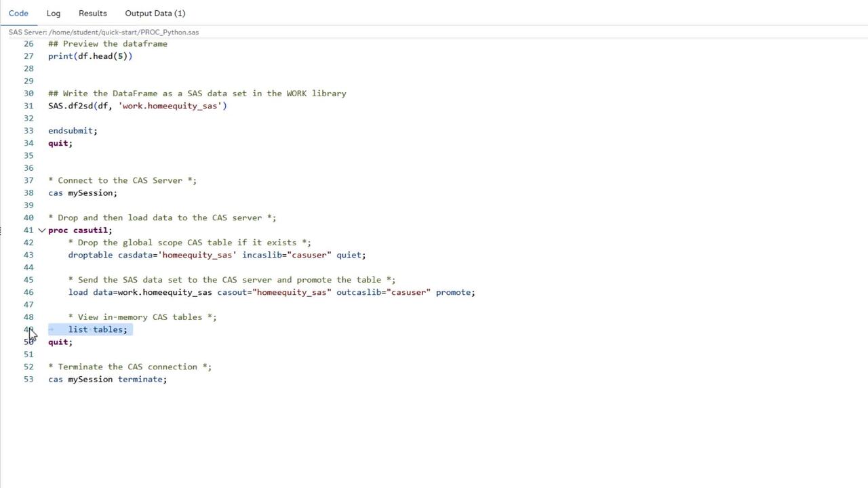Screen dimensions: 868x488
Task: Click the SAS.df2sd function call
Action: pyautogui.click(x=138, y=106)
